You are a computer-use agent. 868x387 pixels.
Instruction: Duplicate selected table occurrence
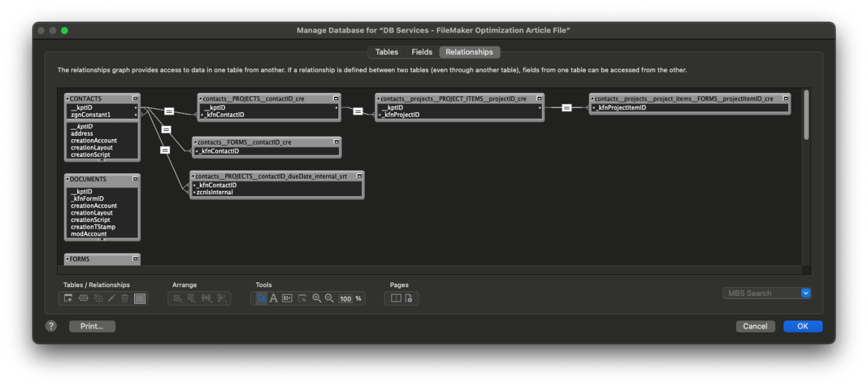(x=98, y=298)
